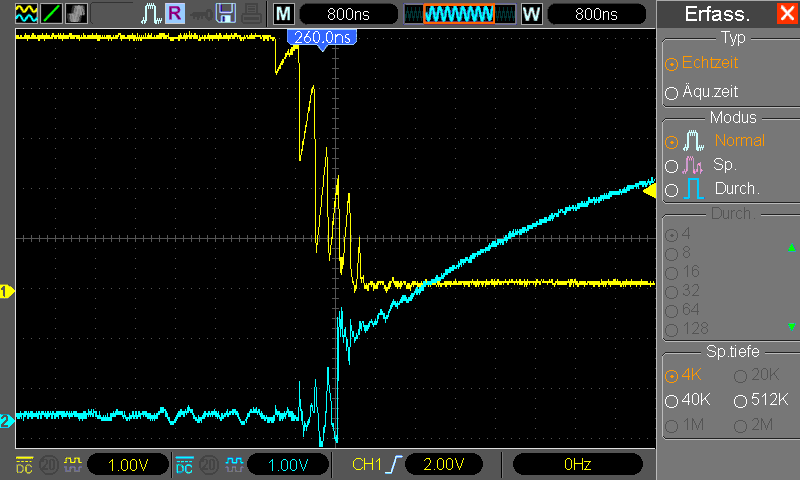Image resolution: width=800 pixels, height=480 pixels.
Task: Click down arrow in averages list
Action: tap(791, 326)
